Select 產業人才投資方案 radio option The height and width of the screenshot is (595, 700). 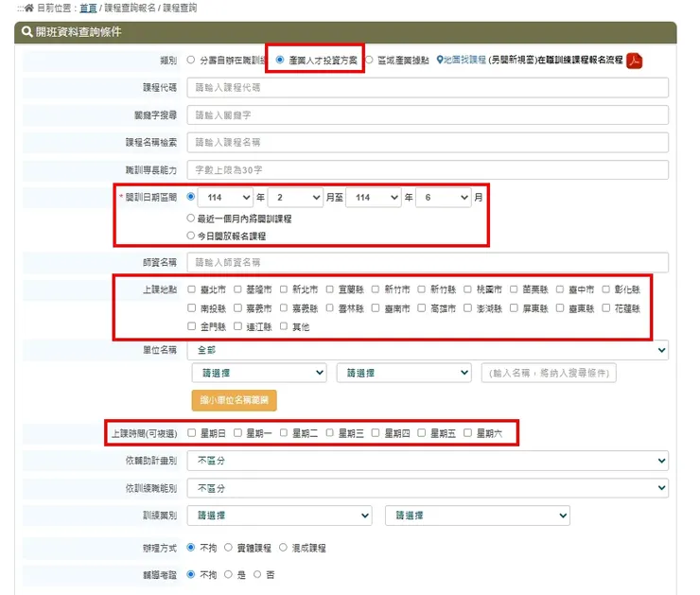click(280, 60)
